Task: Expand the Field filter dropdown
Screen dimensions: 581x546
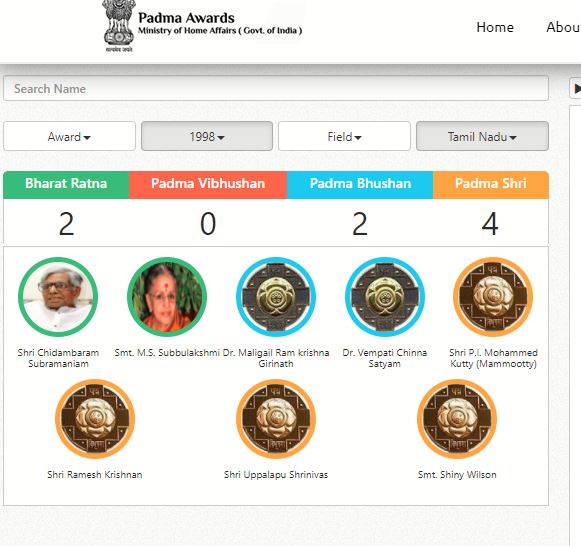Action: 344,136
